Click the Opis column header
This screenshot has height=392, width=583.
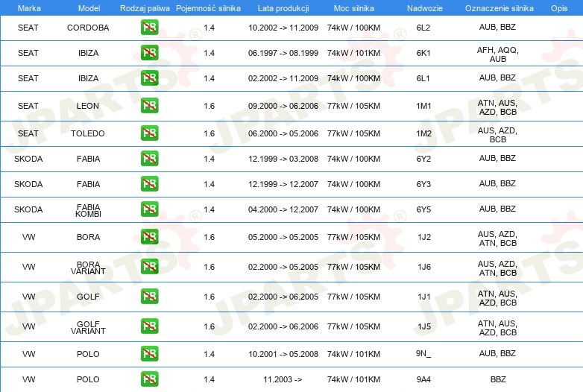pos(559,8)
